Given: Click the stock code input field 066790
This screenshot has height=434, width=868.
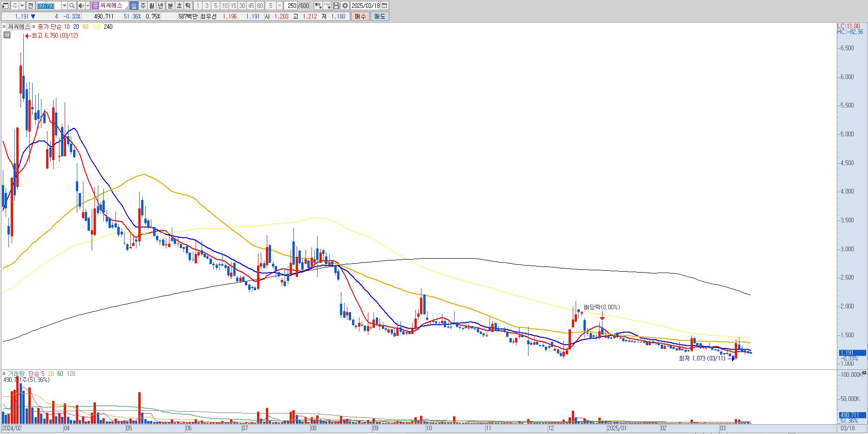Looking at the screenshot, I should (x=48, y=6).
